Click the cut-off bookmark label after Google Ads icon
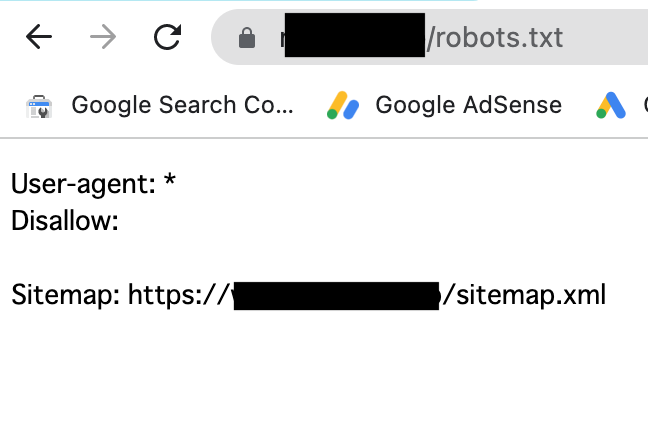This screenshot has width=648, height=438. (643, 105)
